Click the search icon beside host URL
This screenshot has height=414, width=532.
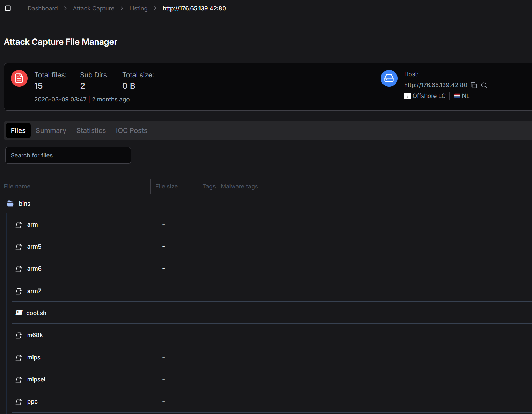point(484,85)
